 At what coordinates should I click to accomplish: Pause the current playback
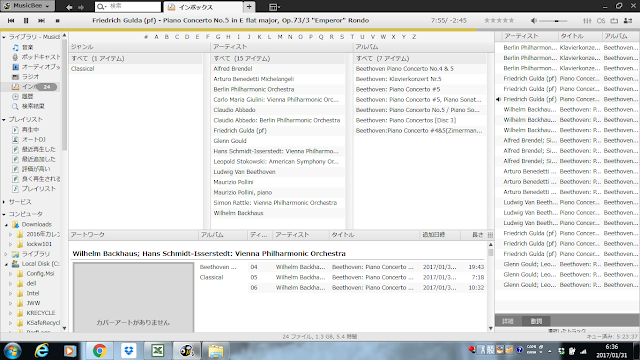point(26,20)
